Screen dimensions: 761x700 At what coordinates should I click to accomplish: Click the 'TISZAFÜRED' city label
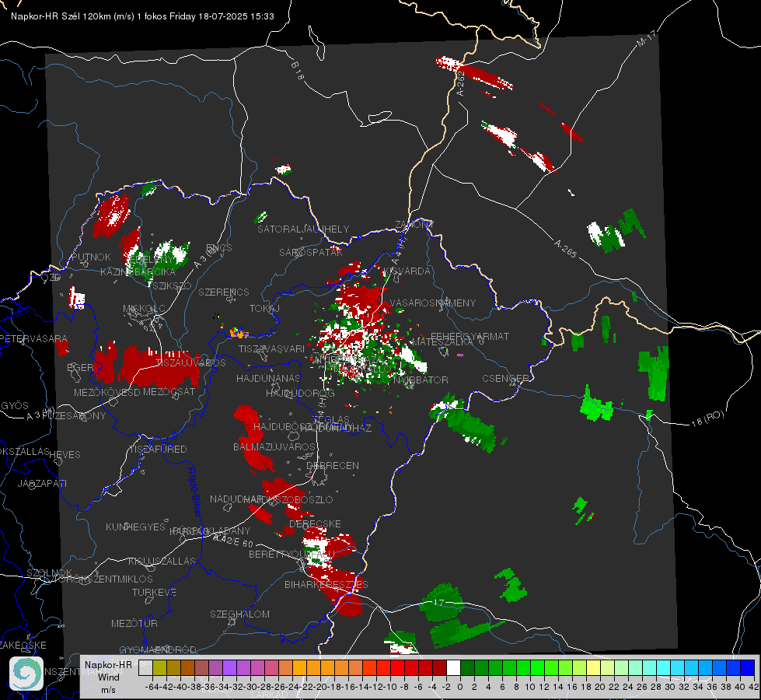(159, 450)
